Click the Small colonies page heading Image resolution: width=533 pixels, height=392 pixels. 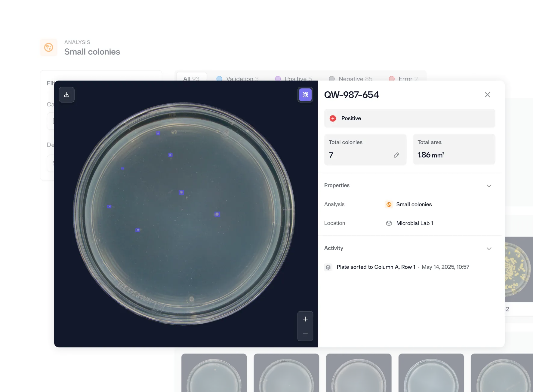click(x=92, y=52)
